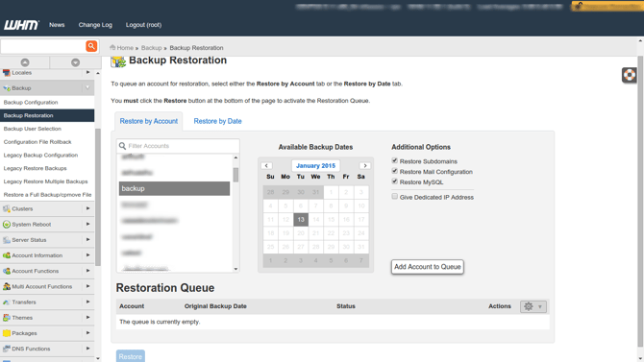Click the Multi Account Functions icon
644x362 pixels.
(7, 286)
